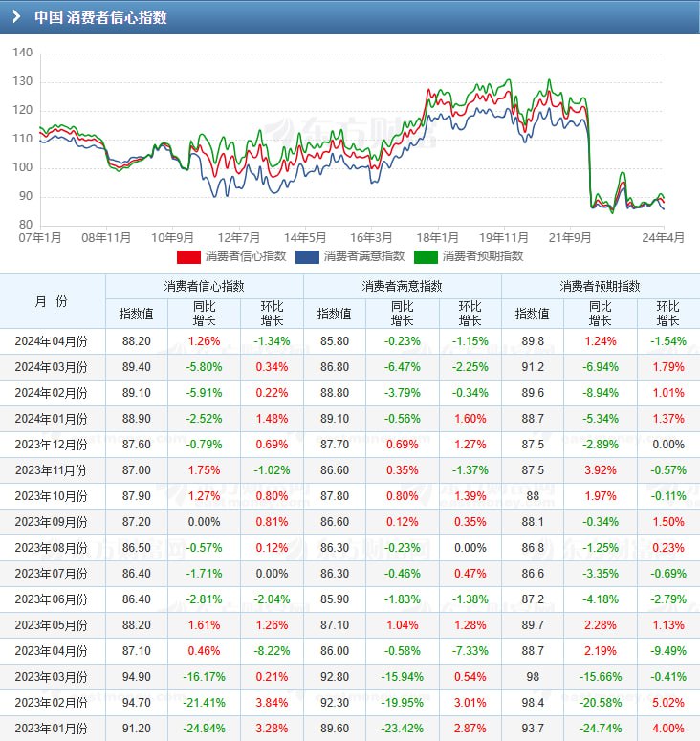This screenshot has width=700, height=741.
Task: Show the 消费者预期指数 series via legend label
Action: point(482,256)
